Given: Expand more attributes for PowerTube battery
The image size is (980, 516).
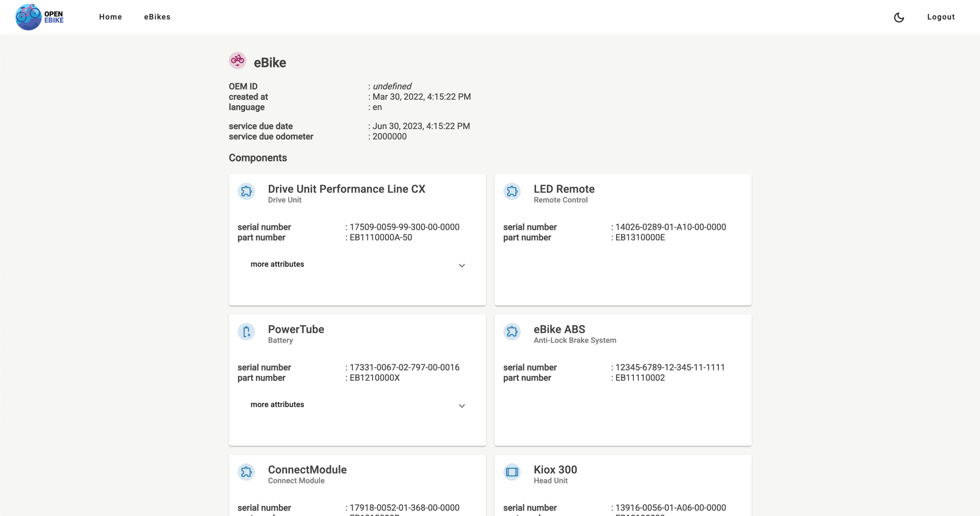Looking at the screenshot, I should click(277, 404).
